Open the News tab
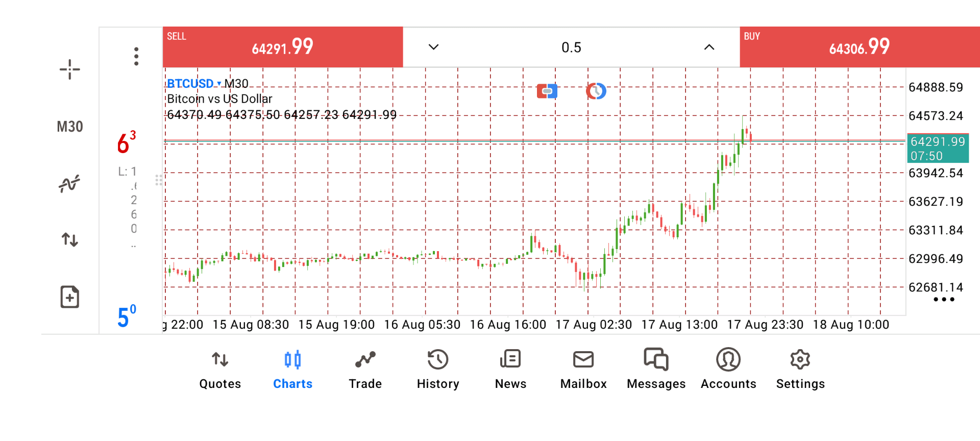This screenshot has width=980, height=441. (510, 370)
